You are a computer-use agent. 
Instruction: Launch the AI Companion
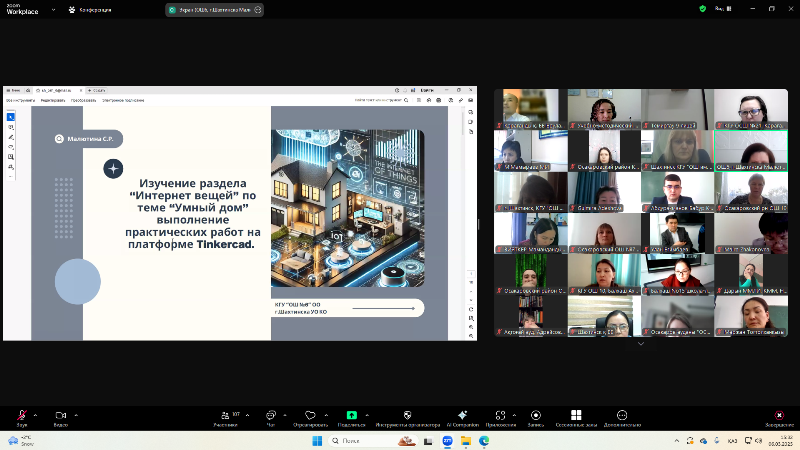462,415
